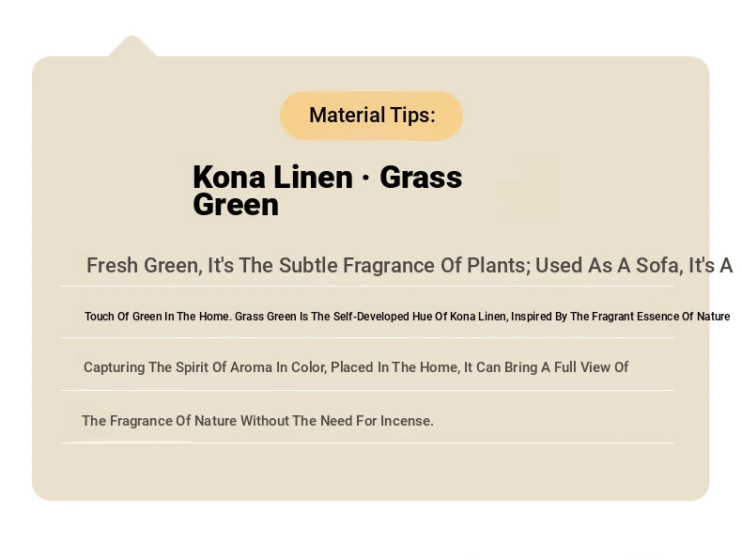Select The Fragrance Of Nature final line
Image resolution: width=742 pixels, height=560 pixels.
(257, 421)
